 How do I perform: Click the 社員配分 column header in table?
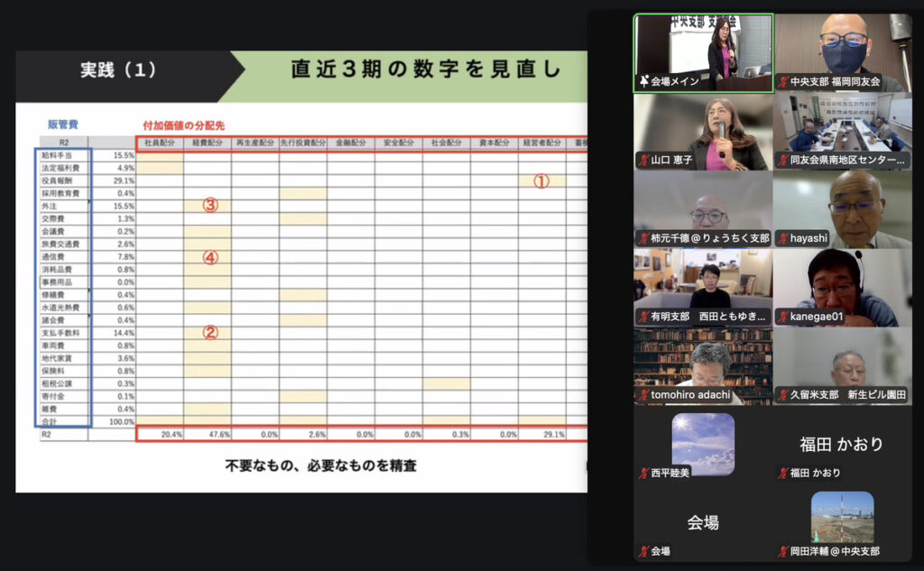(x=160, y=143)
